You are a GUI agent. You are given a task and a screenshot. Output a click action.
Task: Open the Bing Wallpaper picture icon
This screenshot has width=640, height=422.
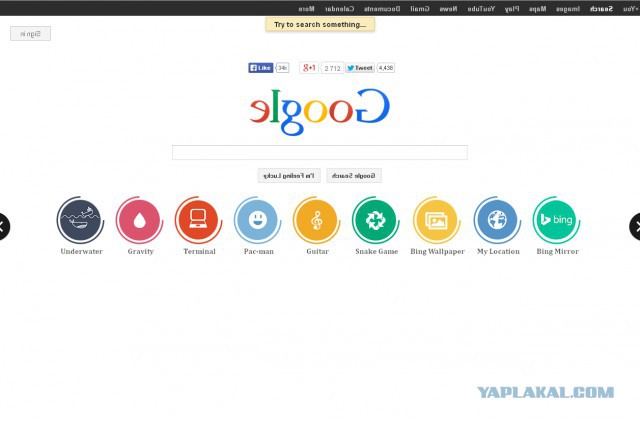click(x=436, y=220)
